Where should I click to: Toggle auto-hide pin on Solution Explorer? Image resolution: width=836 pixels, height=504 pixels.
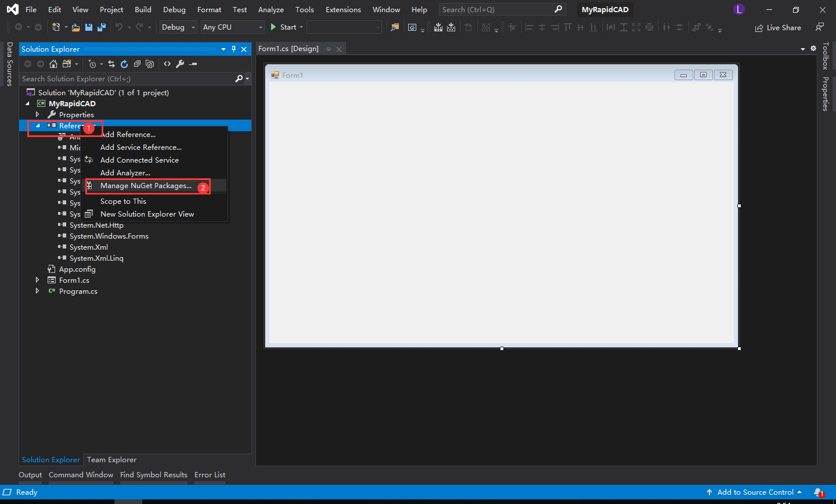coord(234,49)
